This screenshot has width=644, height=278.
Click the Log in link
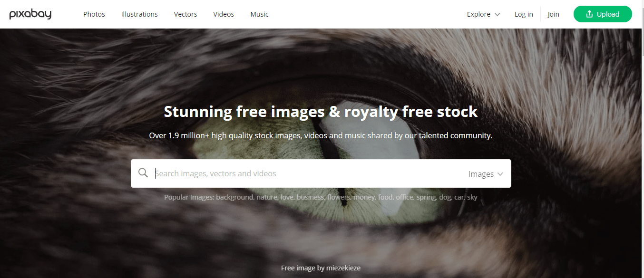[524, 14]
